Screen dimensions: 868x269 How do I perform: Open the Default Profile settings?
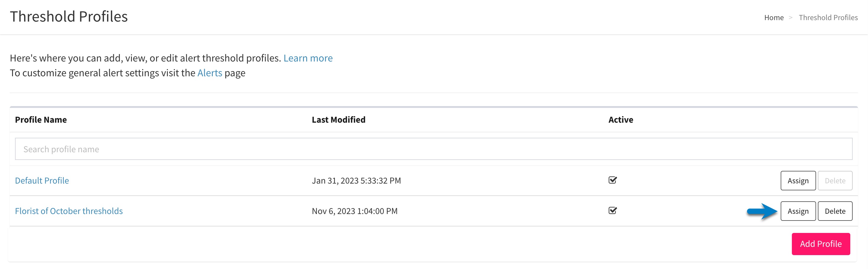(x=42, y=181)
